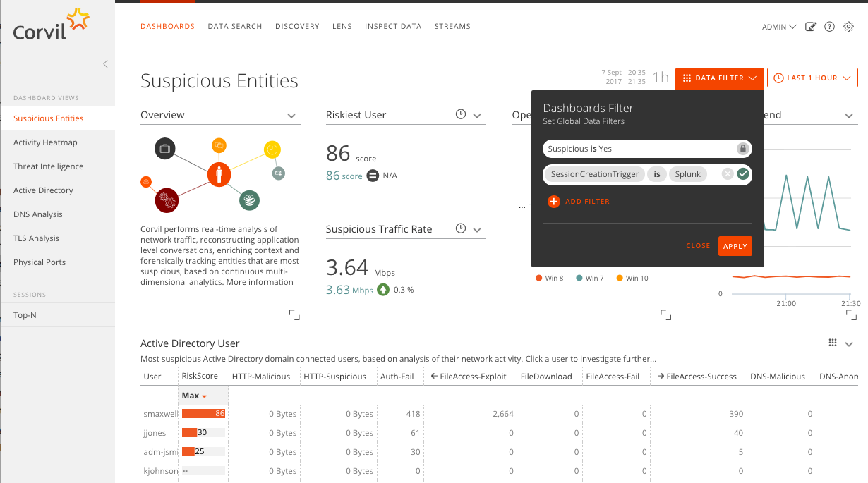Open the column grid icon for Active Directory User
The image size is (868, 483).
833,343
